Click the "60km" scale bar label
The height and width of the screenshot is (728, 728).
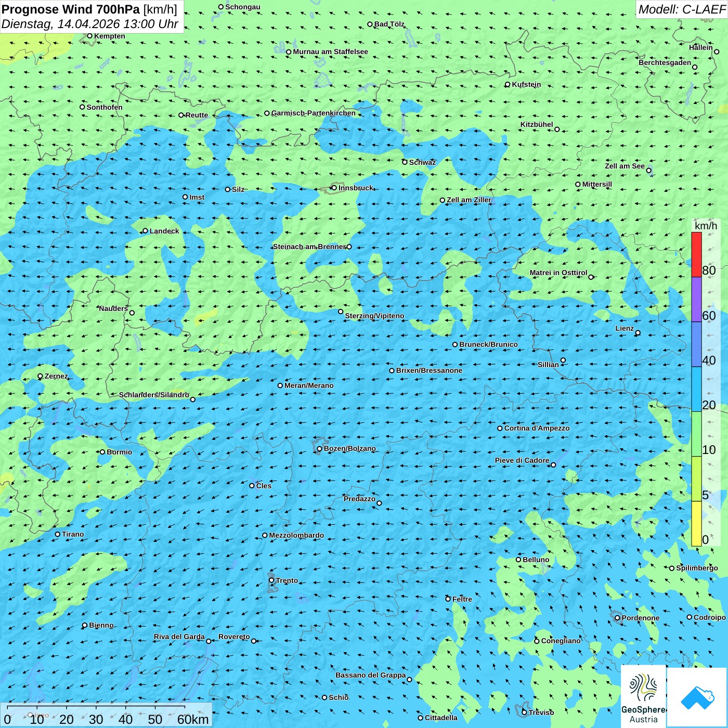(193, 719)
